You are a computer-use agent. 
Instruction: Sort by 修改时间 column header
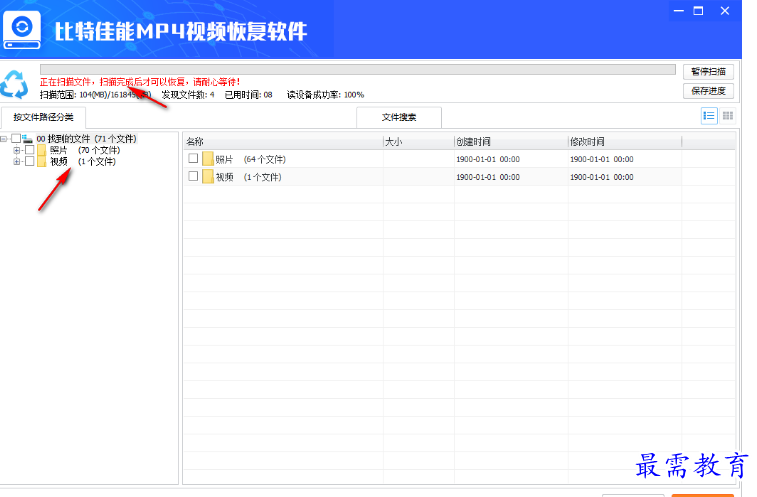(624, 142)
